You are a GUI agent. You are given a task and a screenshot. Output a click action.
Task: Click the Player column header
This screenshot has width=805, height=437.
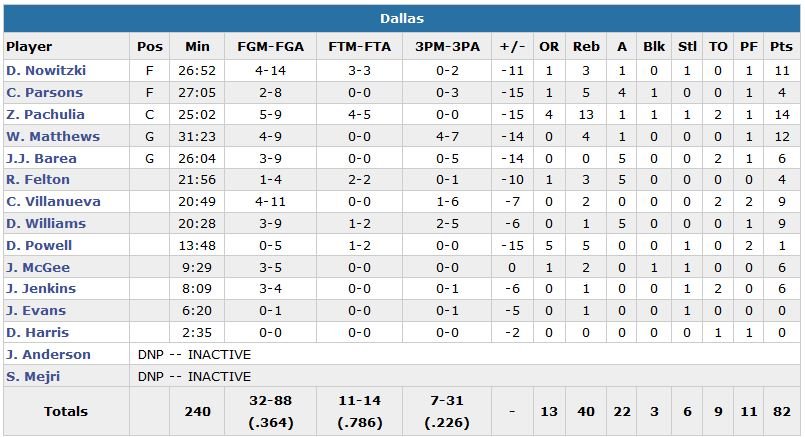pyautogui.click(x=29, y=47)
